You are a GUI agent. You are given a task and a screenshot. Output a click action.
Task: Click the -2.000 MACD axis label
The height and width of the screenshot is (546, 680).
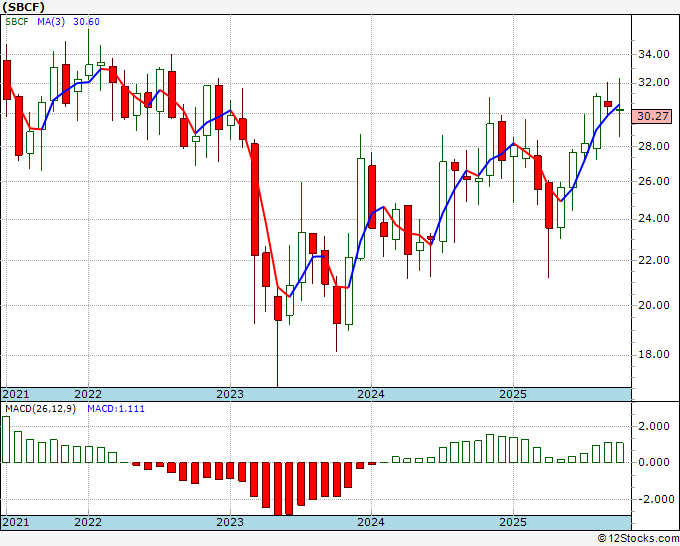tap(654, 500)
